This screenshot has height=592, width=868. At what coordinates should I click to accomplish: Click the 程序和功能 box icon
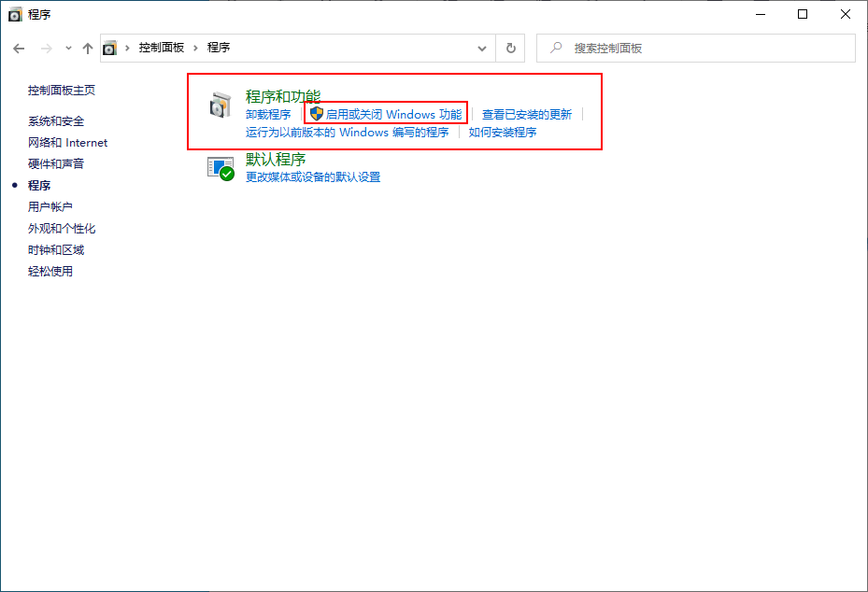221,105
